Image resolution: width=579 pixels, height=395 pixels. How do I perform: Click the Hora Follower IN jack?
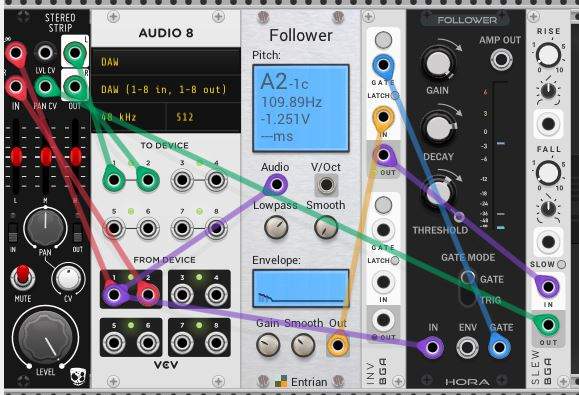(x=432, y=347)
